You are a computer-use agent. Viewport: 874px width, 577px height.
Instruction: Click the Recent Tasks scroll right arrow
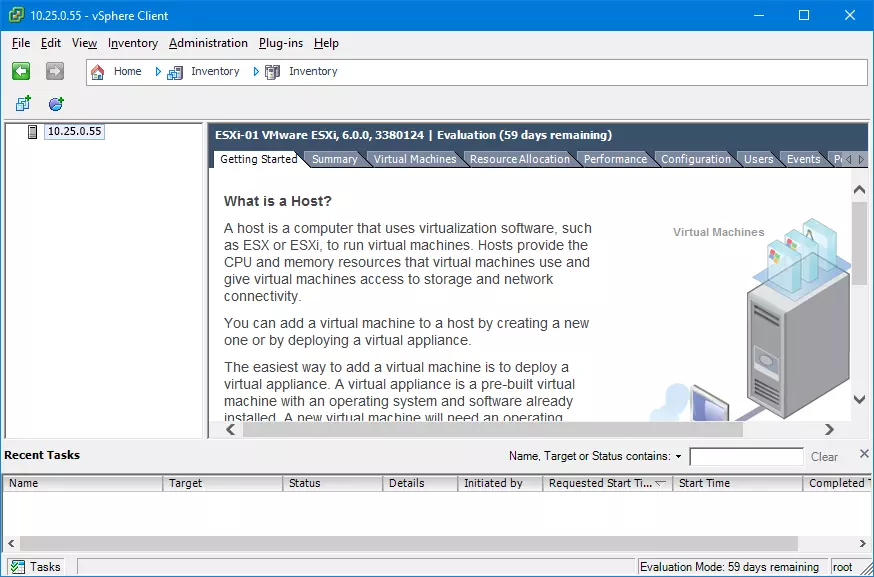pyautogui.click(x=863, y=543)
